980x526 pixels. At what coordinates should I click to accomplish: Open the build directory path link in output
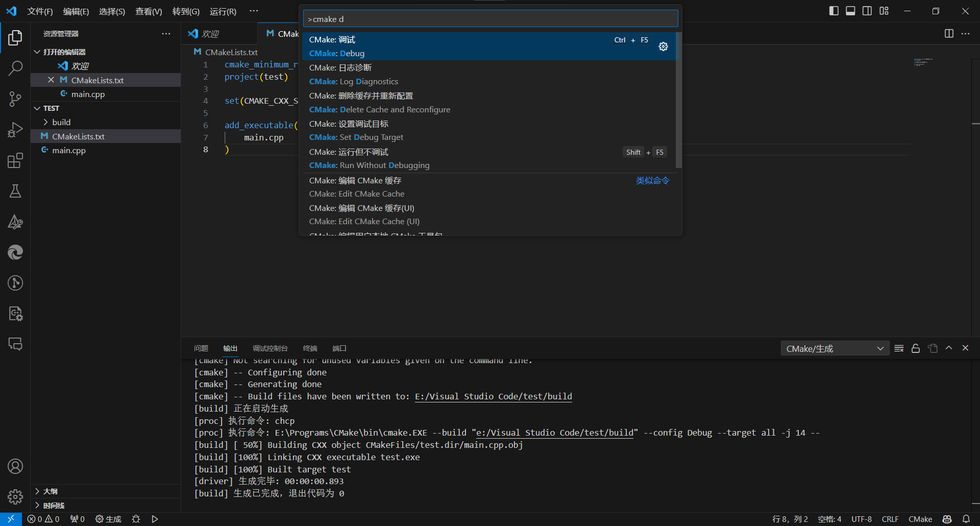click(x=493, y=396)
